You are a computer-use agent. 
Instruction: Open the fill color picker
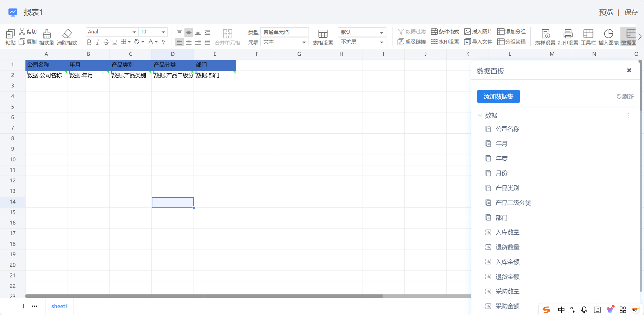137,42
